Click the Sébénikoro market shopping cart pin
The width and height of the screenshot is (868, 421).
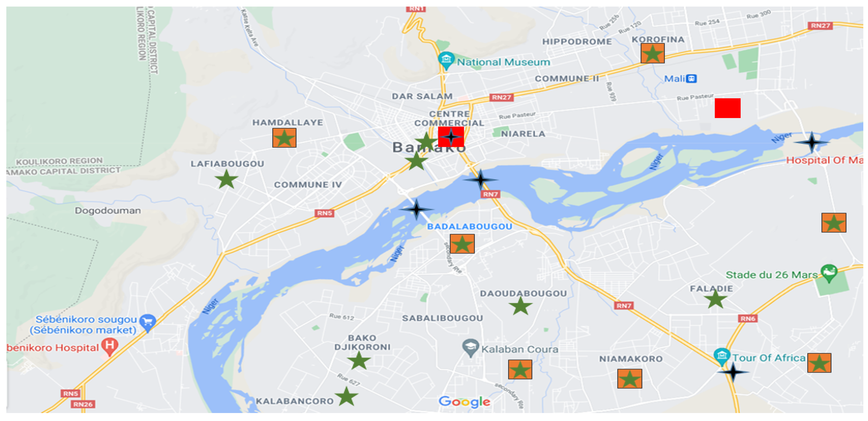[x=147, y=323]
